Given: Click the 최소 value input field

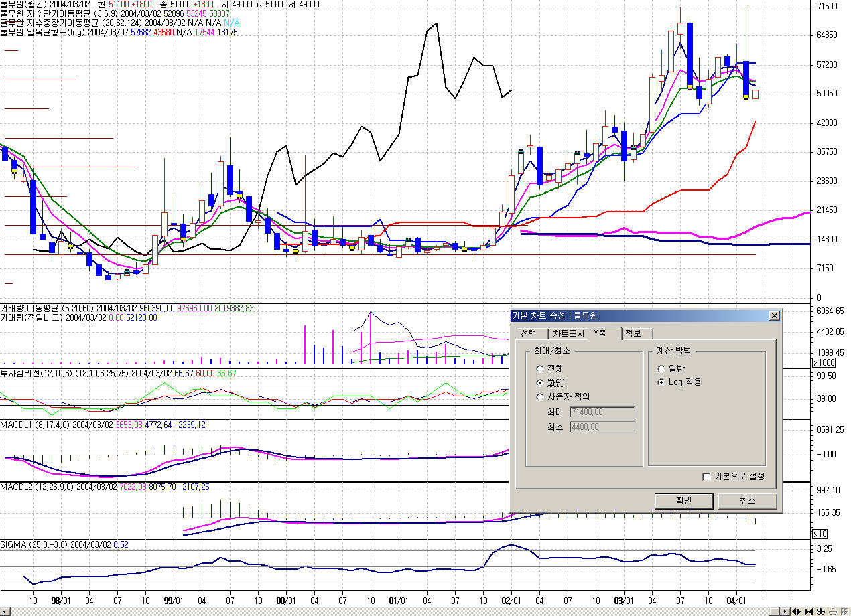Looking at the screenshot, I should 602,427.
